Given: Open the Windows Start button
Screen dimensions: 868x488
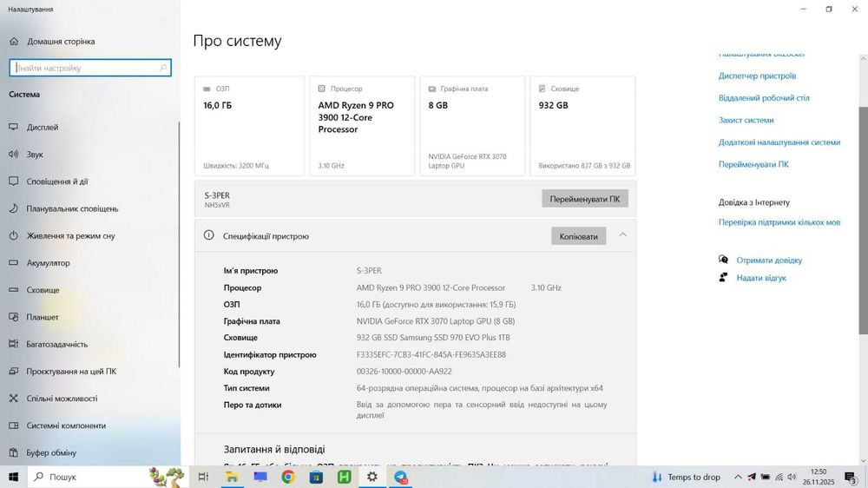Looking at the screenshot, I should click(13, 477).
